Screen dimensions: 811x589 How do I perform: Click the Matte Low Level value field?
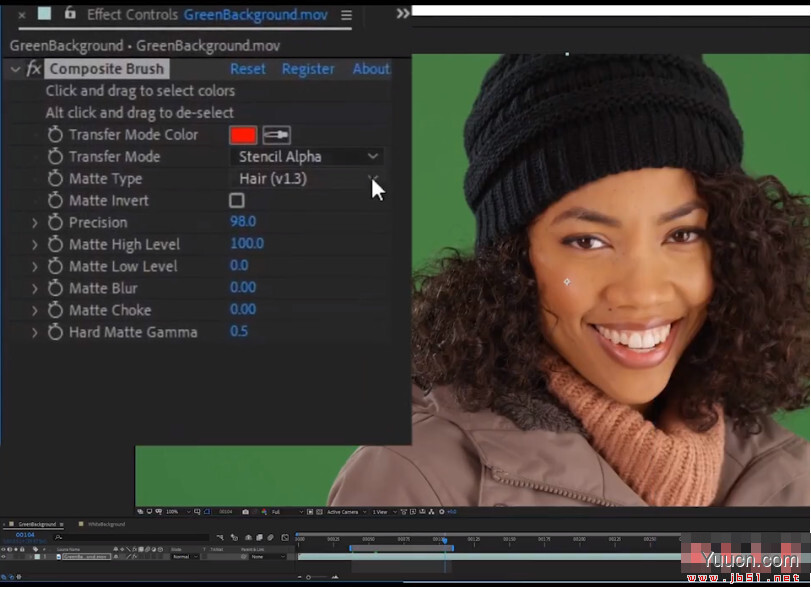239,266
